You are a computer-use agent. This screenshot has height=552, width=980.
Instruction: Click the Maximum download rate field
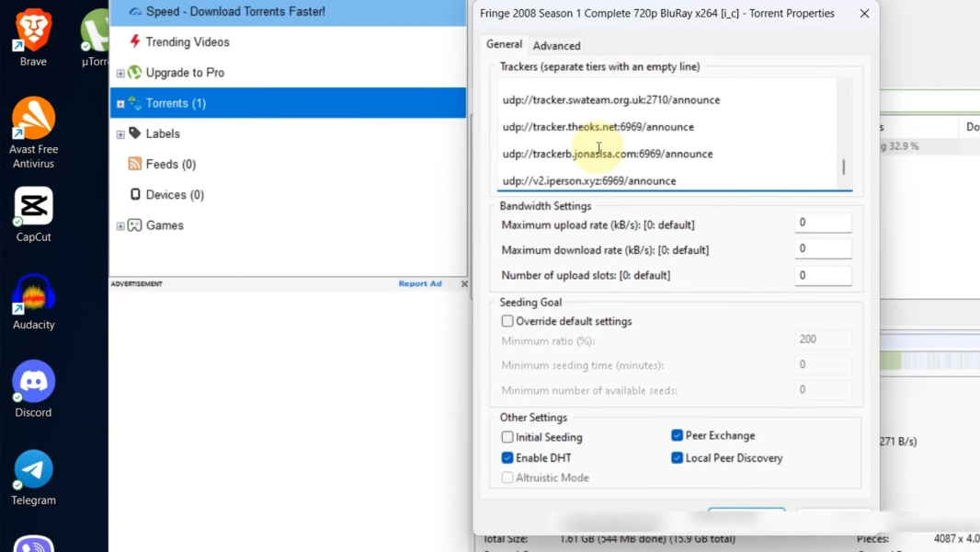[823, 248]
